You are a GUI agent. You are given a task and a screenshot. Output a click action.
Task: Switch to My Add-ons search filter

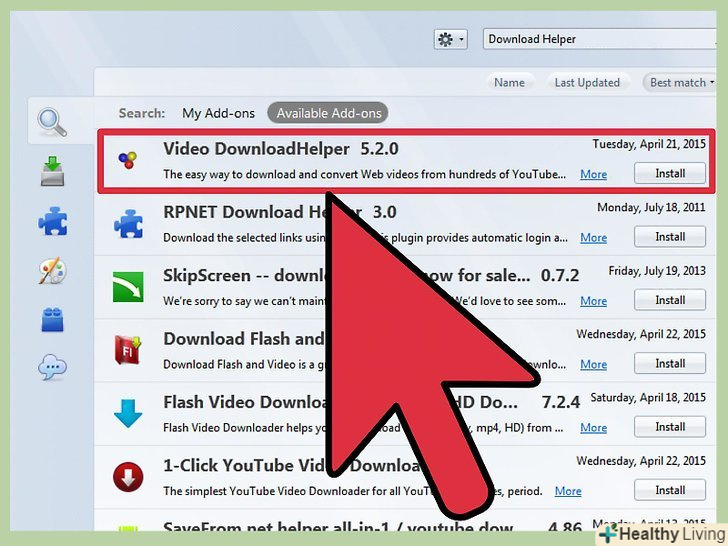coord(218,113)
